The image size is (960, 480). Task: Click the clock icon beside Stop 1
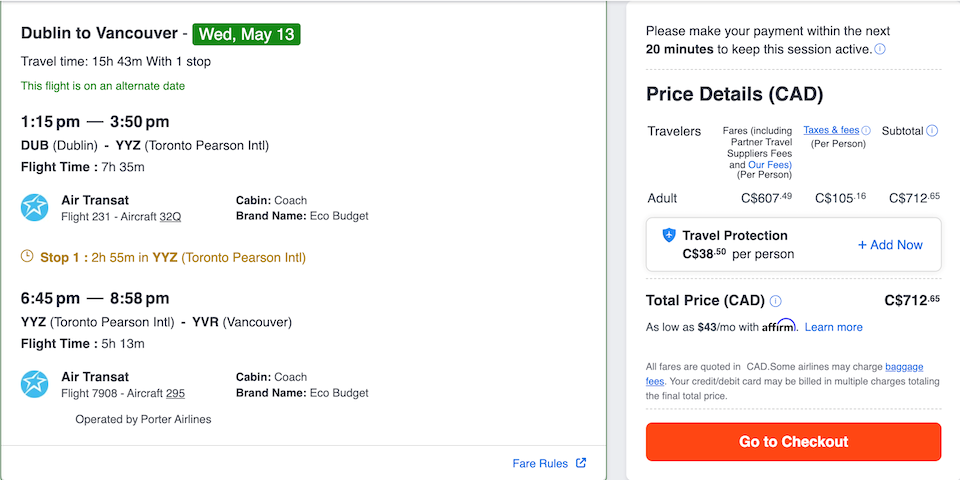point(27,257)
